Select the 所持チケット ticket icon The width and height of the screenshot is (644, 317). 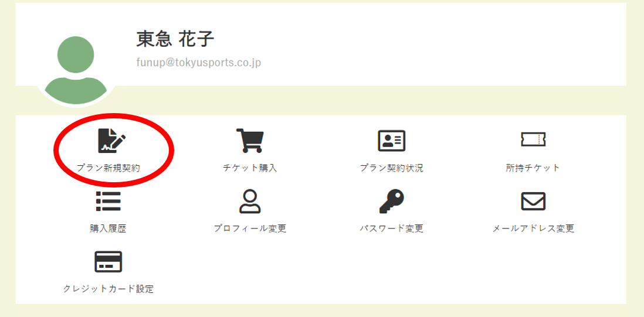point(533,140)
